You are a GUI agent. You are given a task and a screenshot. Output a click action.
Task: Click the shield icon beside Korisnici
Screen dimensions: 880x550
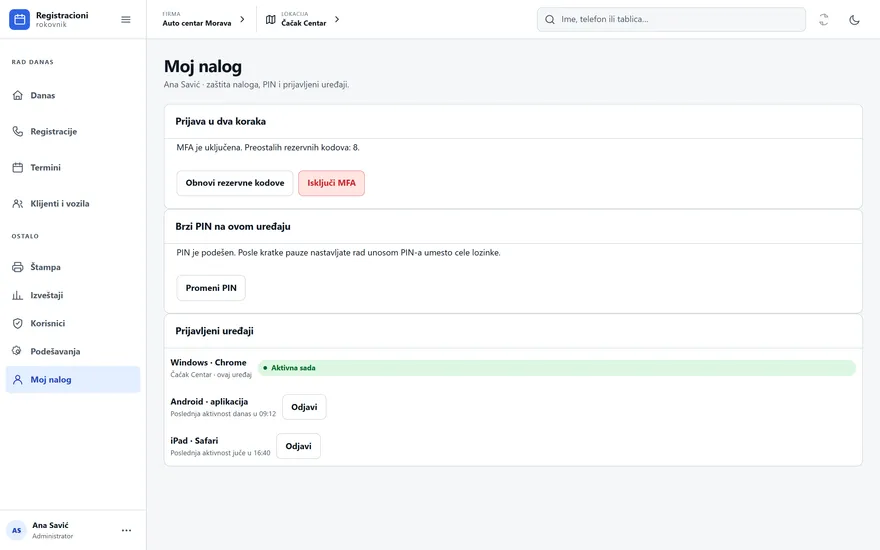(18, 323)
